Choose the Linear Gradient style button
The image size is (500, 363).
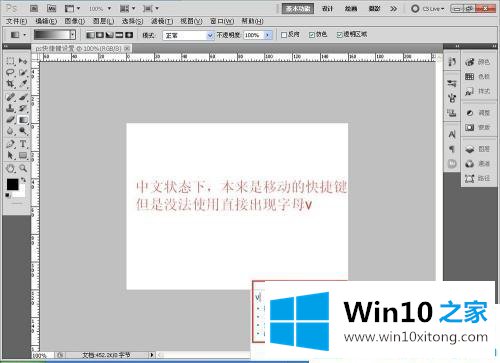pos(90,35)
